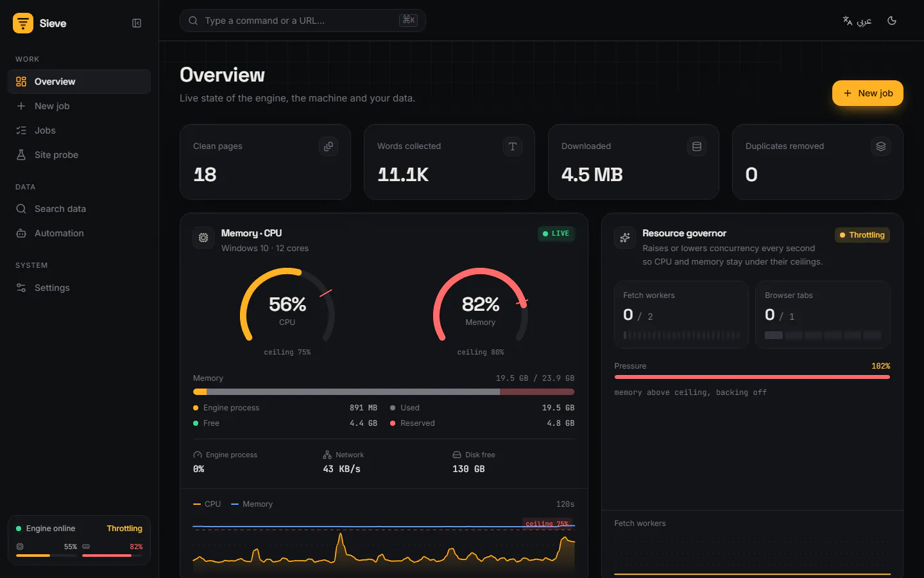Go to Site probe page
This screenshot has width=924, height=578.
pos(80,155)
